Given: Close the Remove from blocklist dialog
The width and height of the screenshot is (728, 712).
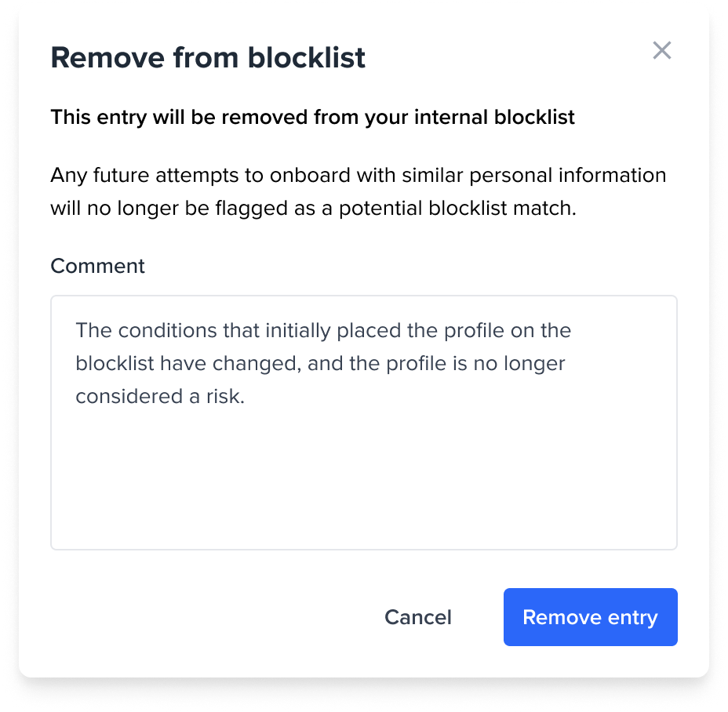Looking at the screenshot, I should (x=662, y=51).
